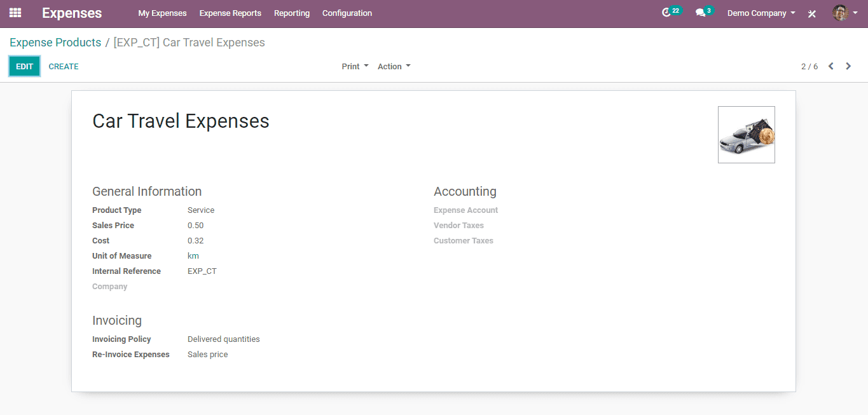This screenshot has height=415, width=868.
Task: Click the Unit of Measure label
Action: point(122,256)
